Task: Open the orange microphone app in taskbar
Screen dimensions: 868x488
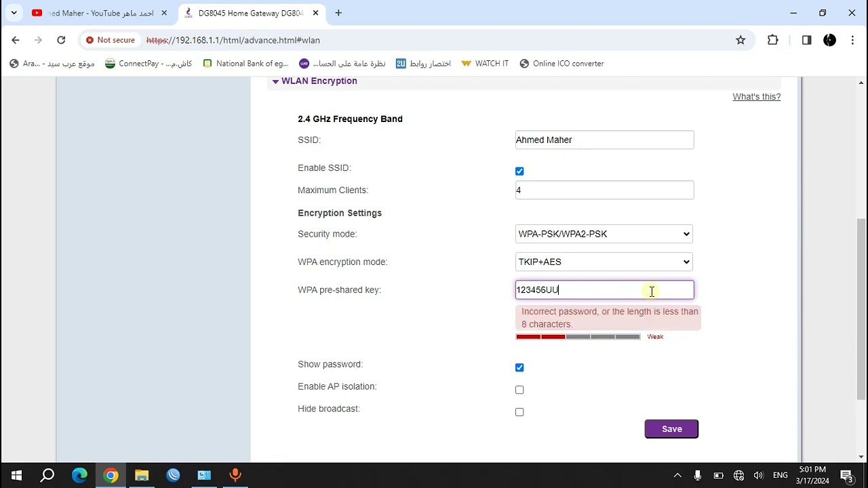Action: [235, 475]
